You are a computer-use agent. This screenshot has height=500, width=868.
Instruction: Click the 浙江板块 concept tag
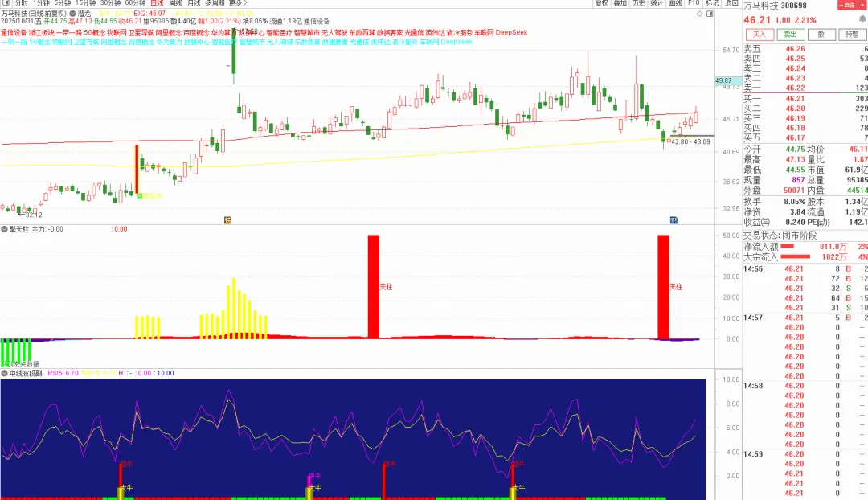(x=42, y=33)
